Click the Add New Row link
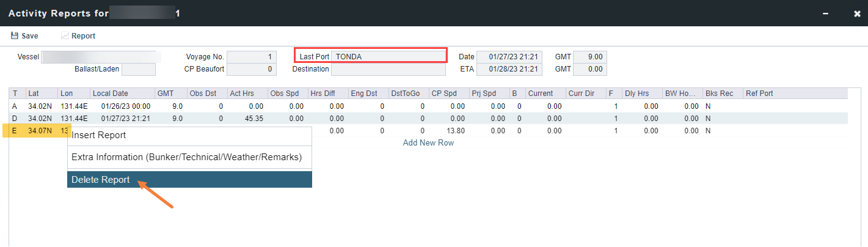868x247 pixels. point(428,142)
